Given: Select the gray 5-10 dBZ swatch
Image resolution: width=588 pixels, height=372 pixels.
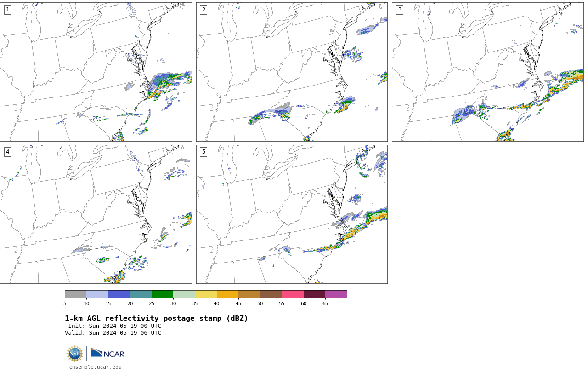Looking at the screenshot, I should [75, 294].
